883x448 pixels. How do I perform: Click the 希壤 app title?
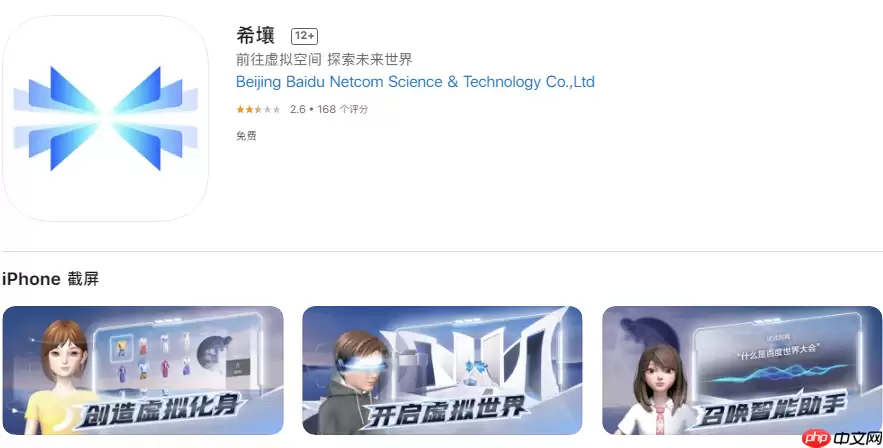[256, 35]
